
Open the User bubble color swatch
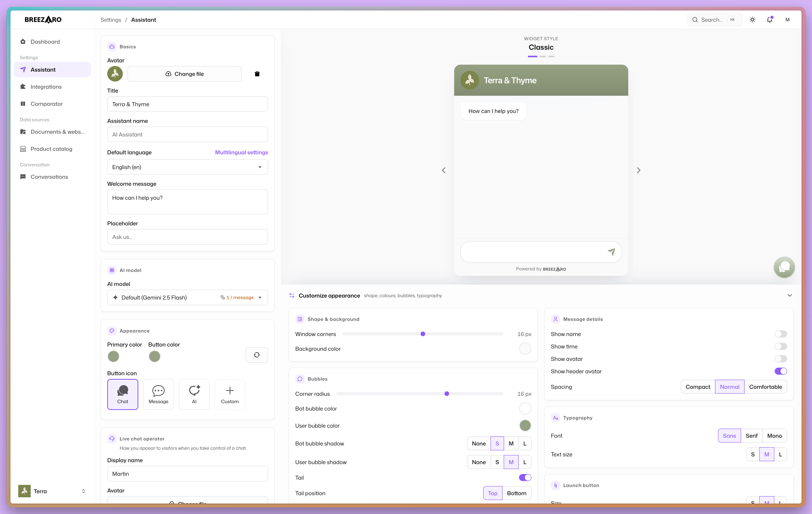tap(525, 426)
